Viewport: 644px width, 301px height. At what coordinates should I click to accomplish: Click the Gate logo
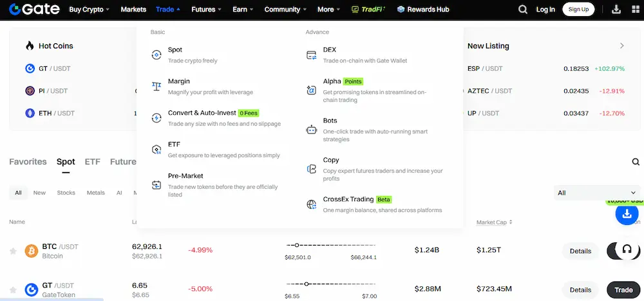coord(34,9)
